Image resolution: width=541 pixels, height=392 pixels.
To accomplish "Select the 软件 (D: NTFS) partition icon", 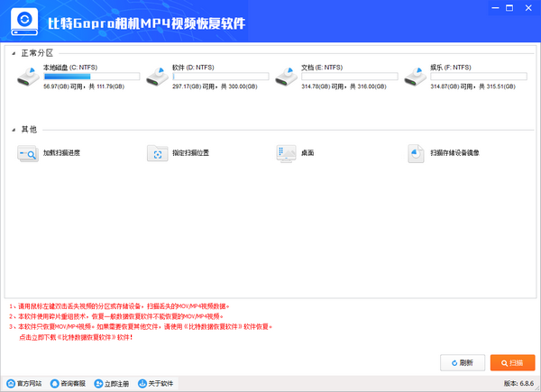I will click(x=157, y=77).
